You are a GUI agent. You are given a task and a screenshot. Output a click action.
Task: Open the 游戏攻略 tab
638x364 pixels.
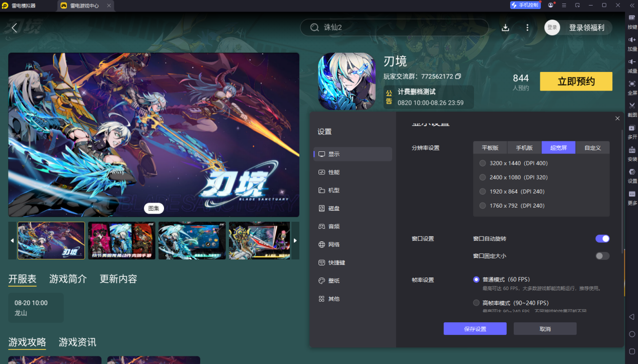coord(27,342)
